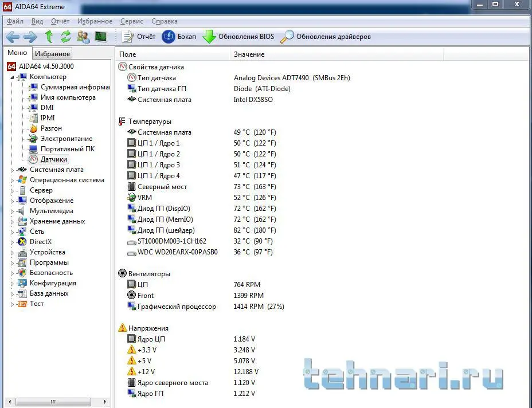Open the Отчёт menu
The height and width of the screenshot is (408, 532).
[60, 21]
